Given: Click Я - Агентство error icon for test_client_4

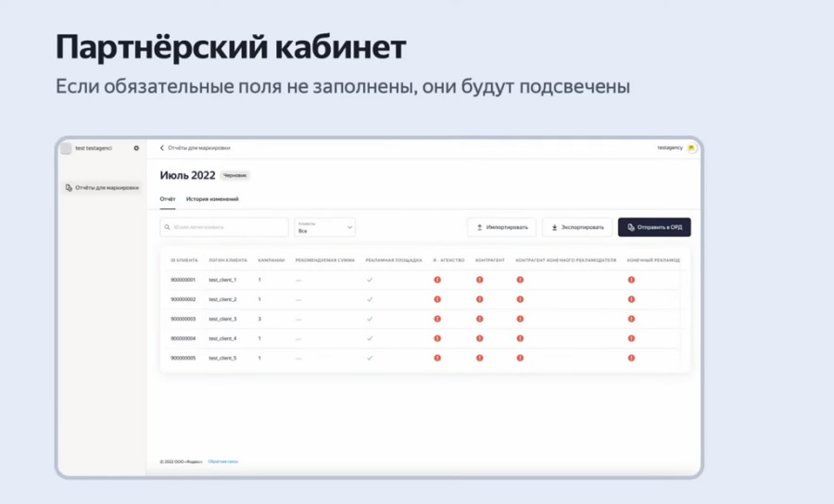Looking at the screenshot, I should [x=437, y=338].
